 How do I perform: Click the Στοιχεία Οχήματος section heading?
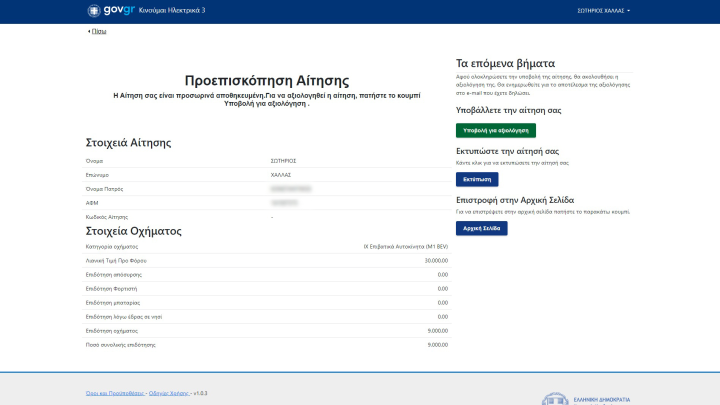pyautogui.click(x=134, y=231)
